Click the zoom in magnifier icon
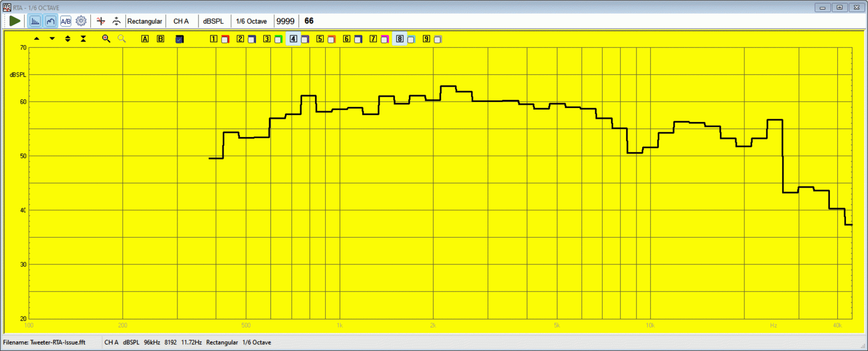 [106, 39]
